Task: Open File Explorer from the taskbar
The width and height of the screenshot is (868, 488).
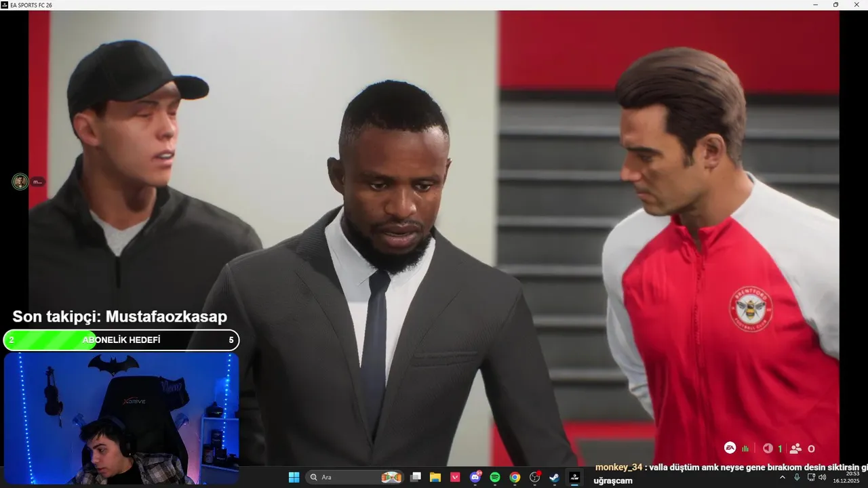Action: coord(435,477)
